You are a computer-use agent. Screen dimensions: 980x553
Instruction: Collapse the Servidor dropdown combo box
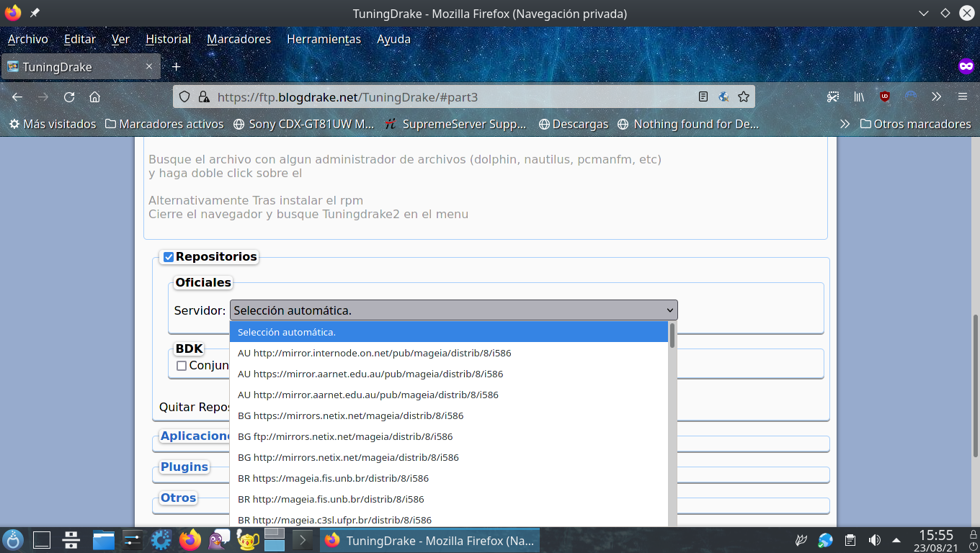click(x=454, y=310)
